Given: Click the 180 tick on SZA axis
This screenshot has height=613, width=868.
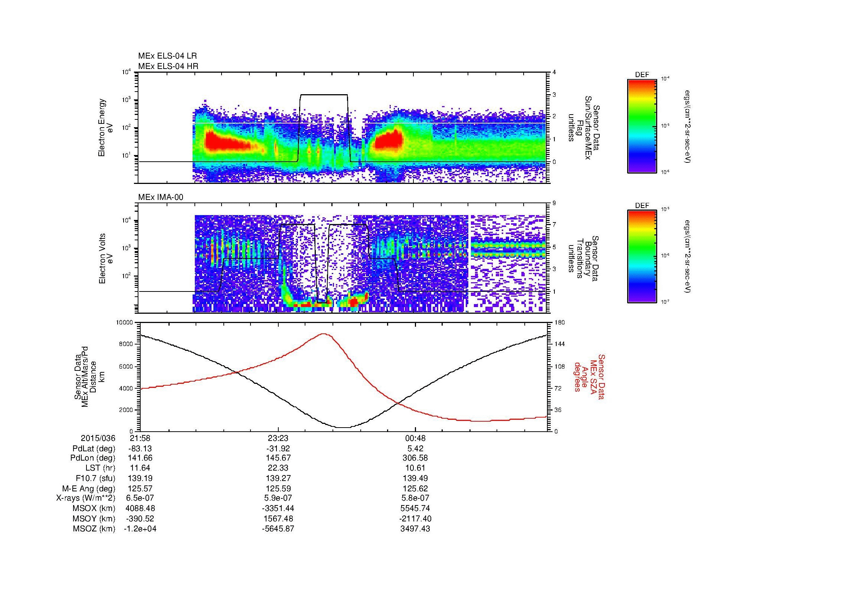Looking at the screenshot, I should pyautogui.click(x=560, y=323).
